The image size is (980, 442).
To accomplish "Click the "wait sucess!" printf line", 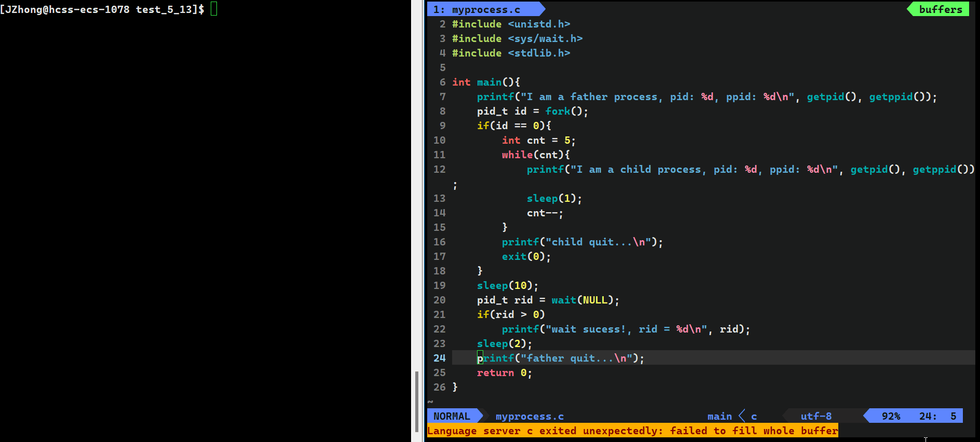I will [x=626, y=329].
